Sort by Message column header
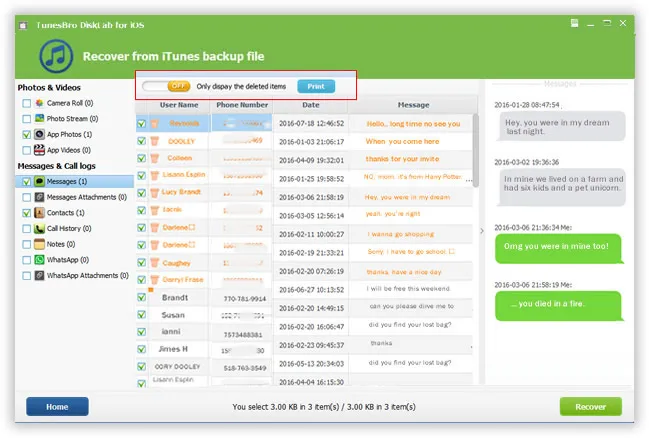This screenshot has width=649, height=438. (413, 105)
